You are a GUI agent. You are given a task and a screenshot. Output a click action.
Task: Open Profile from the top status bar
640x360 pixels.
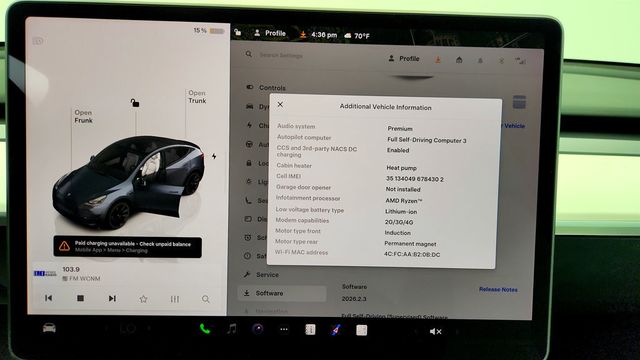tap(270, 33)
